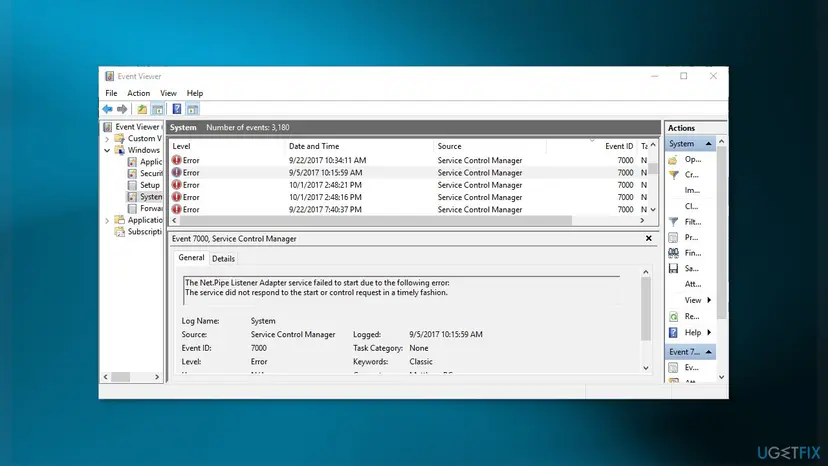Image resolution: width=828 pixels, height=466 pixels.
Task: Expand Applications and Services Logs node
Action: [x=107, y=220]
